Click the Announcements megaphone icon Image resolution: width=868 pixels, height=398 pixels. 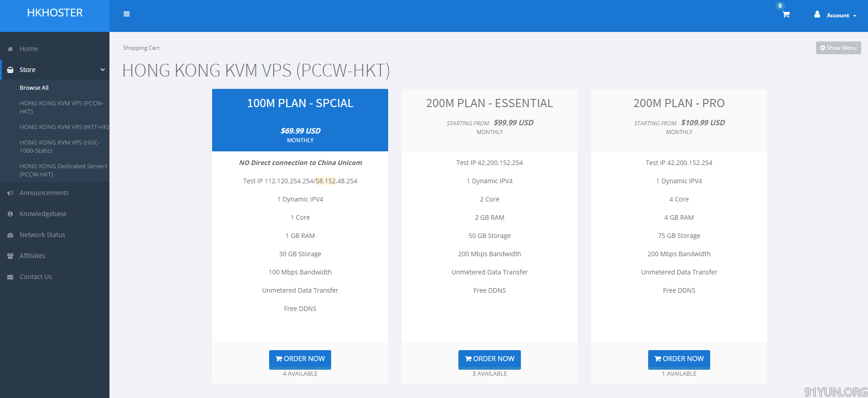[10, 193]
